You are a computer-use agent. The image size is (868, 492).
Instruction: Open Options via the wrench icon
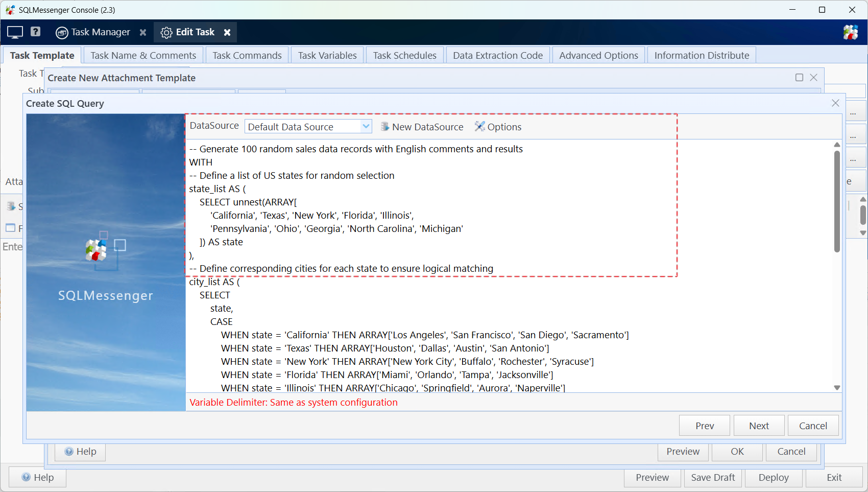pos(479,127)
